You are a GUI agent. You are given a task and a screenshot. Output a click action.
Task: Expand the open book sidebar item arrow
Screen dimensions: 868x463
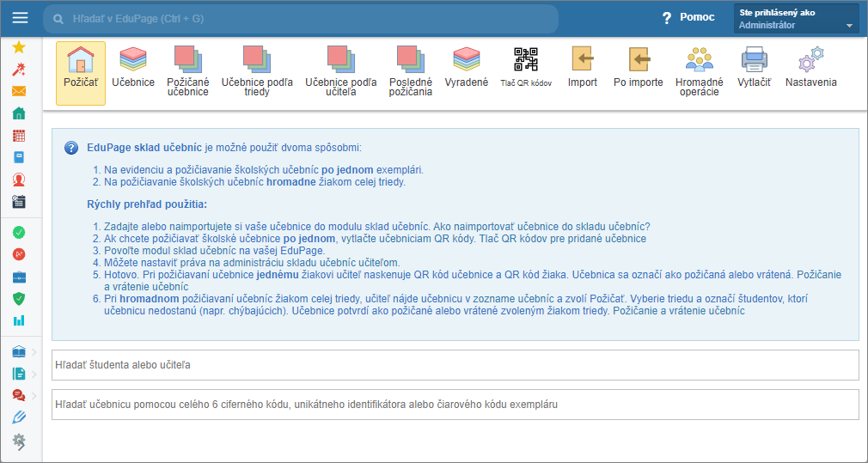[x=34, y=352]
